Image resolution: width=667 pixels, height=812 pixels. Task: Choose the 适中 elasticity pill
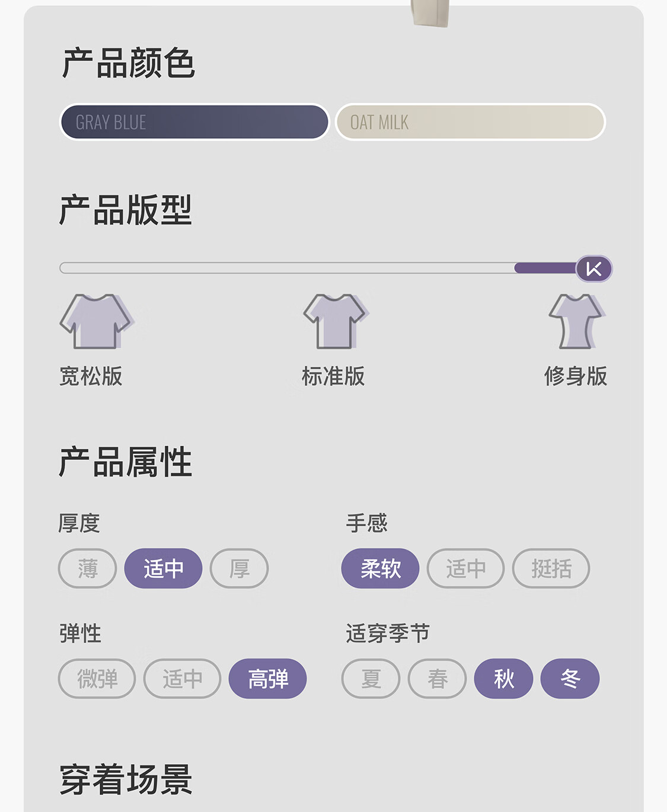[183, 679]
